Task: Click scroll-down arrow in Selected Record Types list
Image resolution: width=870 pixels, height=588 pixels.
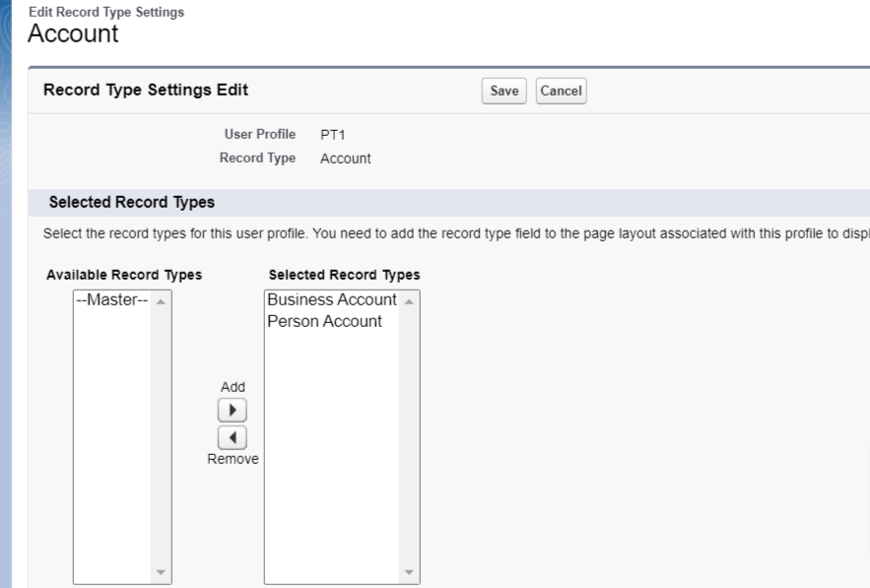Action: pos(409,572)
